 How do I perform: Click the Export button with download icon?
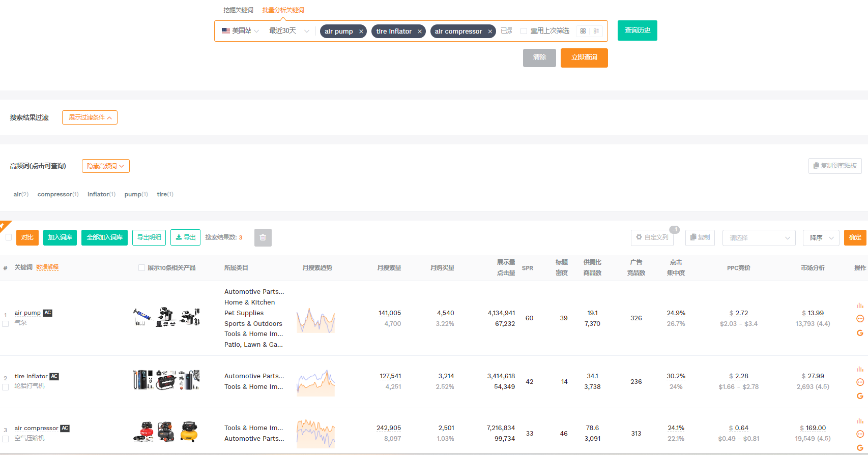pos(185,237)
